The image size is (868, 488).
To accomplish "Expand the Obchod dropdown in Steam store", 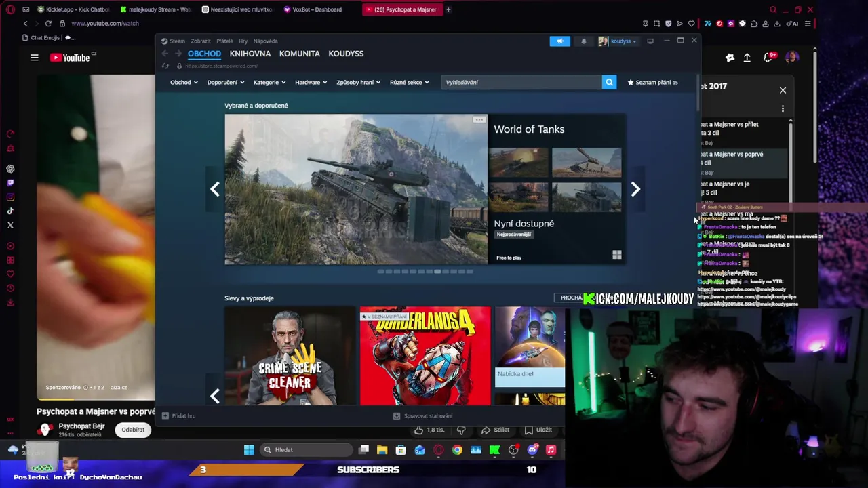I will pos(184,82).
